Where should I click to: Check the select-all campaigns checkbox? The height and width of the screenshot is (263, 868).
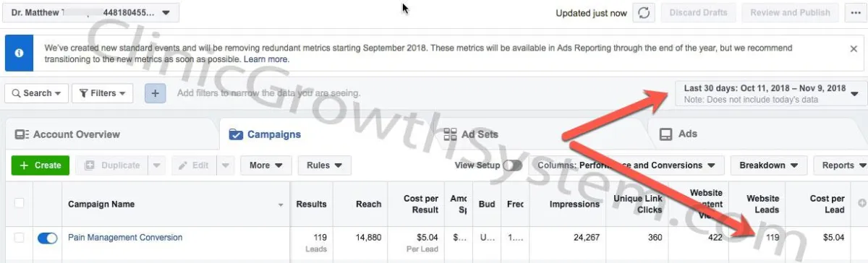point(20,204)
